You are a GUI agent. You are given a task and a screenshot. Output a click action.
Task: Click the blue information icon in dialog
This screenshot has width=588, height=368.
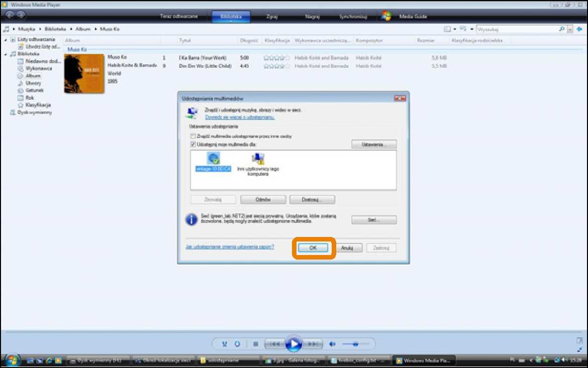point(191,219)
